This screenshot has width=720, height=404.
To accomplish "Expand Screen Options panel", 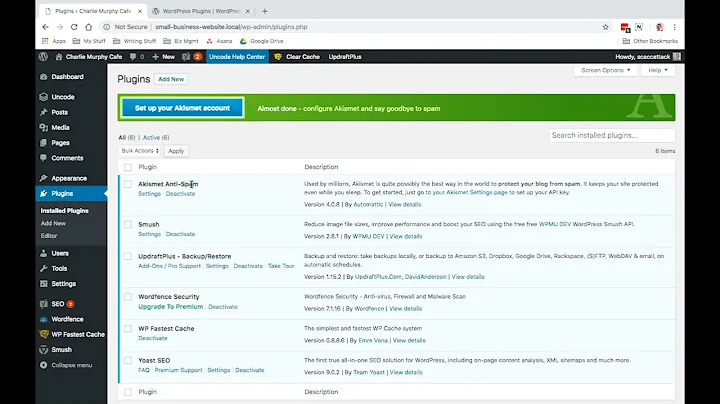I will (x=605, y=70).
